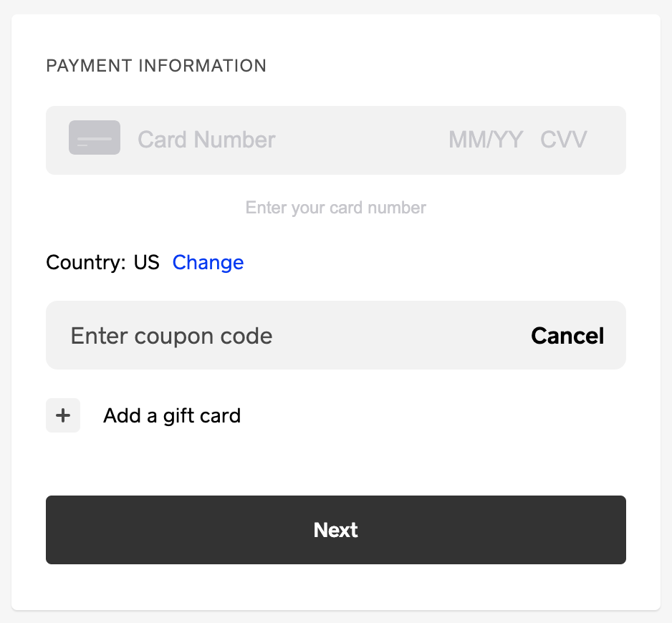The height and width of the screenshot is (623, 672).
Task: Click the right edge of the card details box
Action: click(x=618, y=140)
